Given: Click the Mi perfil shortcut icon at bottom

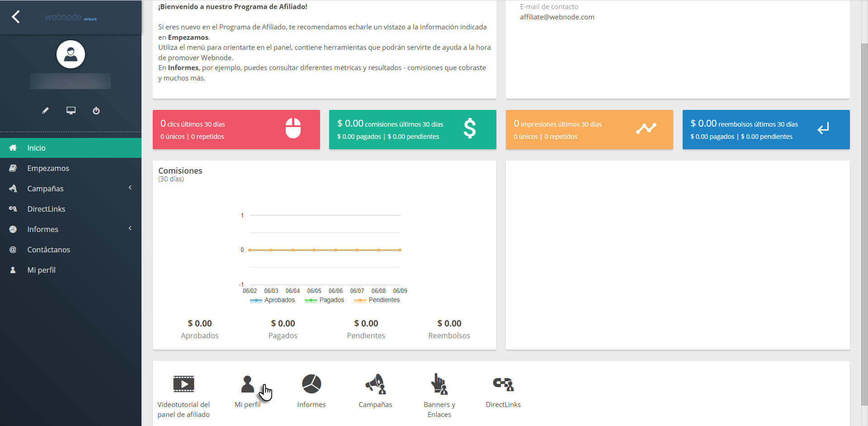Looking at the screenshot, I should tap(247, 384).
